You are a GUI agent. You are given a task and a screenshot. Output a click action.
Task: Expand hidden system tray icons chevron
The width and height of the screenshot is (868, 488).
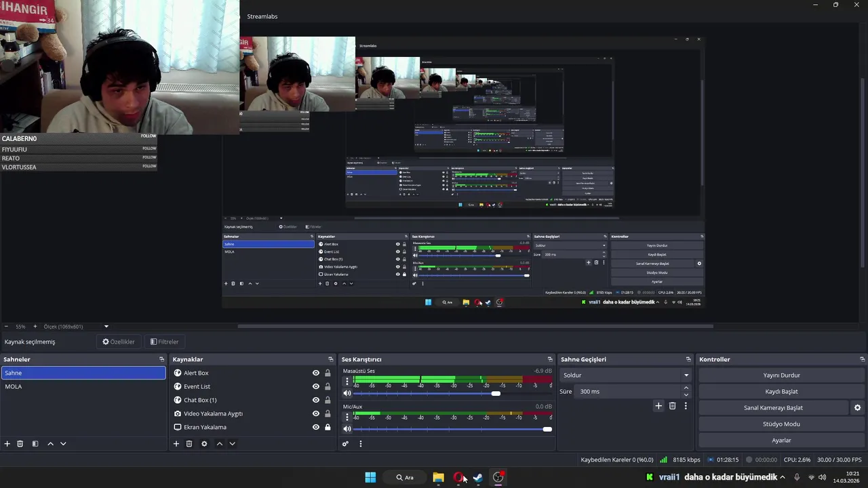coord(783,477)
